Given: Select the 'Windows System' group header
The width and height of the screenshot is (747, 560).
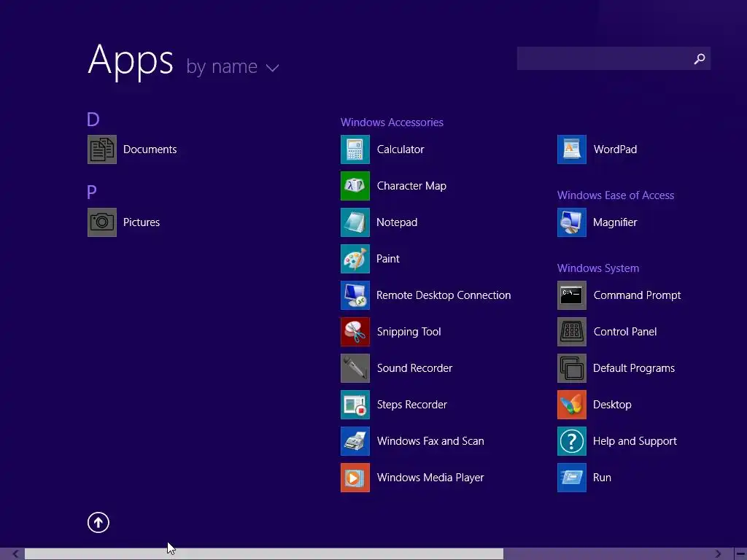Looking at the screenshot, I should pos(598,268).
